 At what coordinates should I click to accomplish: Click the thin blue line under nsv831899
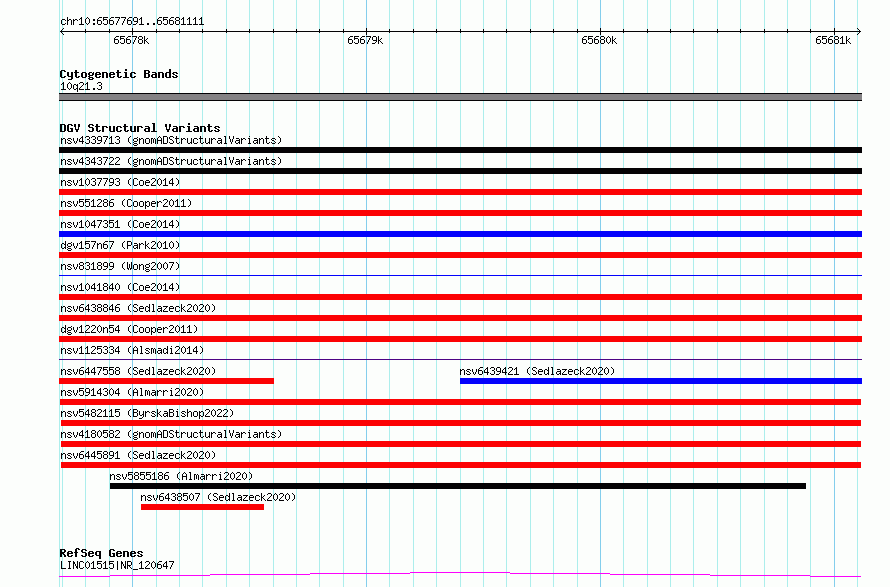460,276
